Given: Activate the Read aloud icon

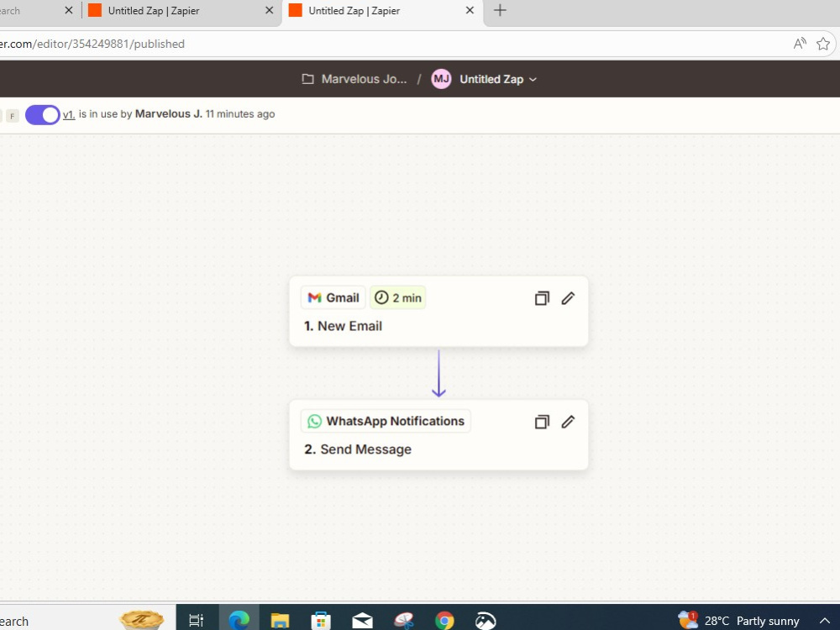Looking at the screenshot, I should click(800, 44).
